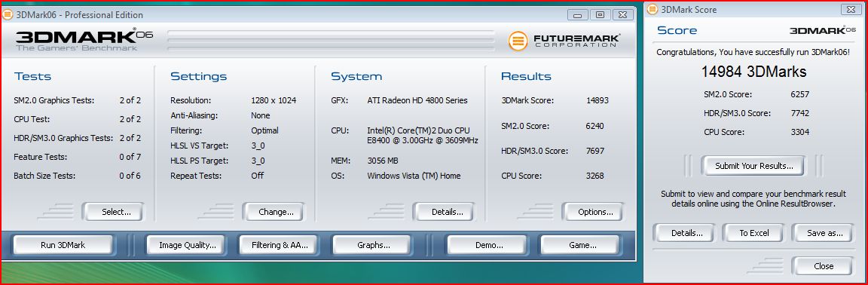
Task: Click HDR/SM3.0 Score 7742 in Score window
Action: [800, 113]
